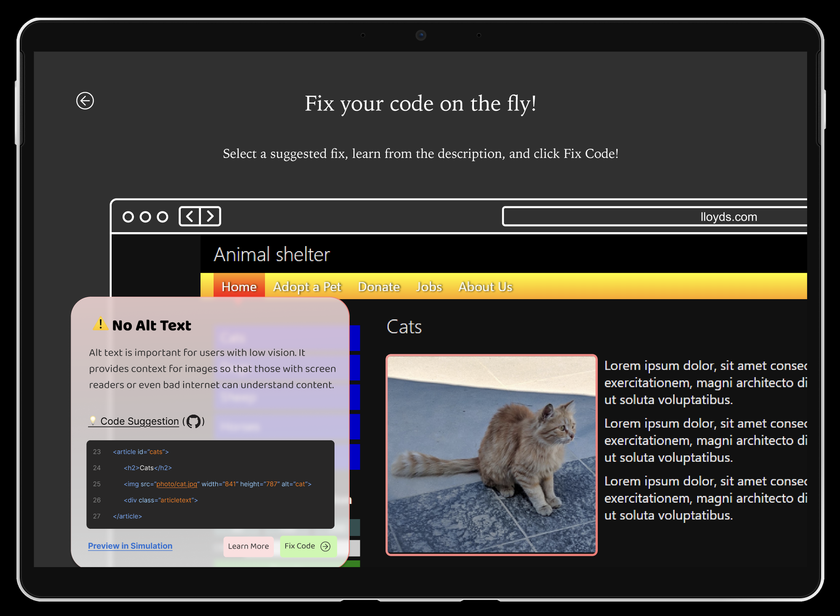Go to Jobs navigation item

pos(429,287)
